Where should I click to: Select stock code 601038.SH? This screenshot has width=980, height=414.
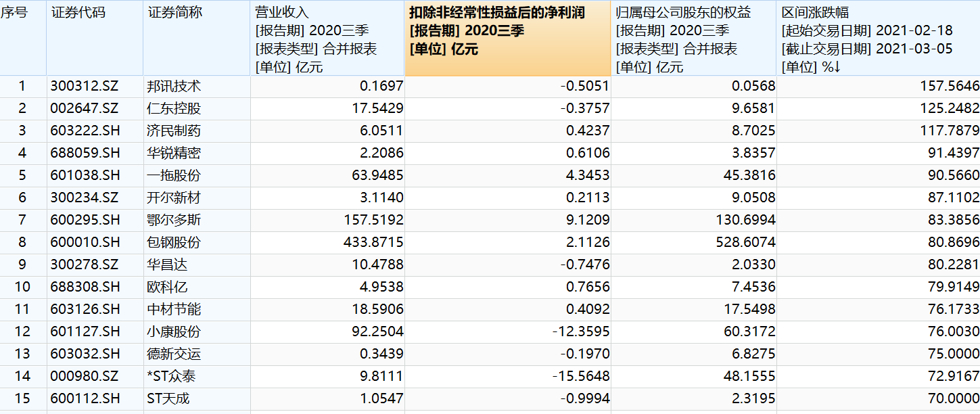pyautogui.click(x=85, y=176)
